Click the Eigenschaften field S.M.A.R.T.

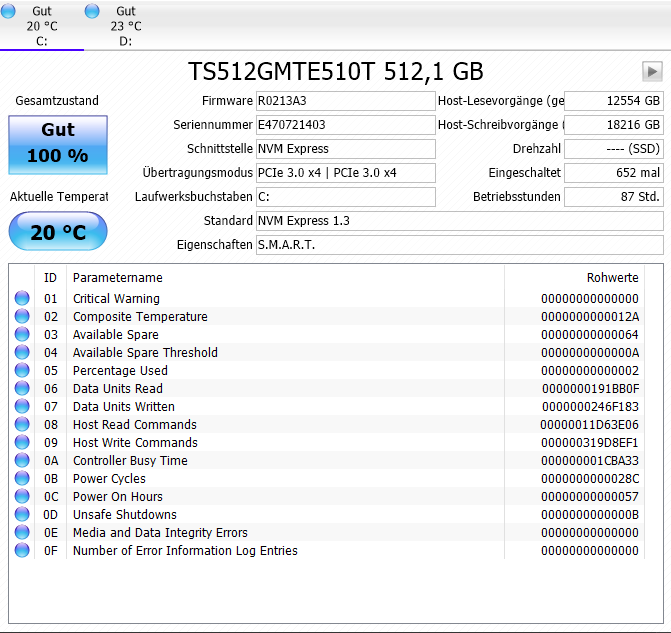point(460,245)
